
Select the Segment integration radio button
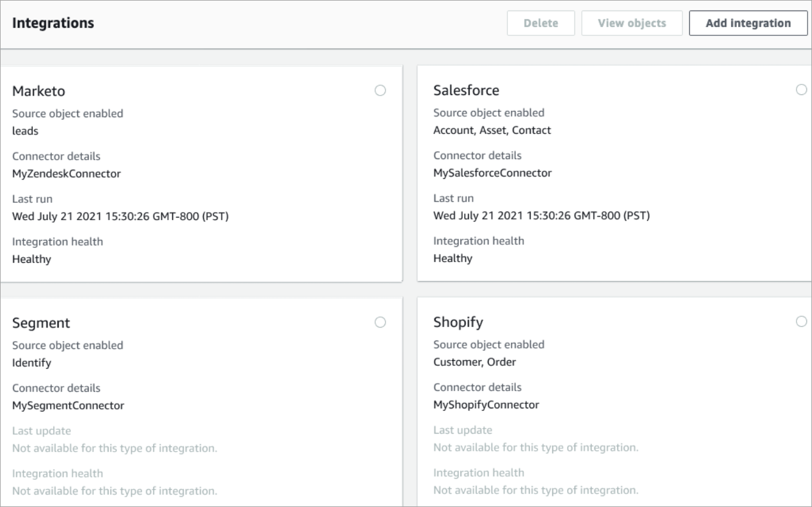tap(381, 322)
